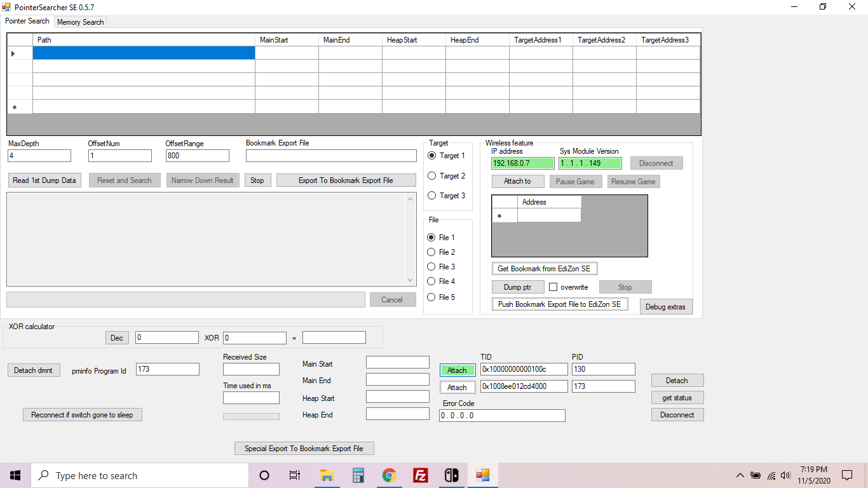Select the Target 2 radio button
Screen dimensions: 868x488
coord(432,176)
